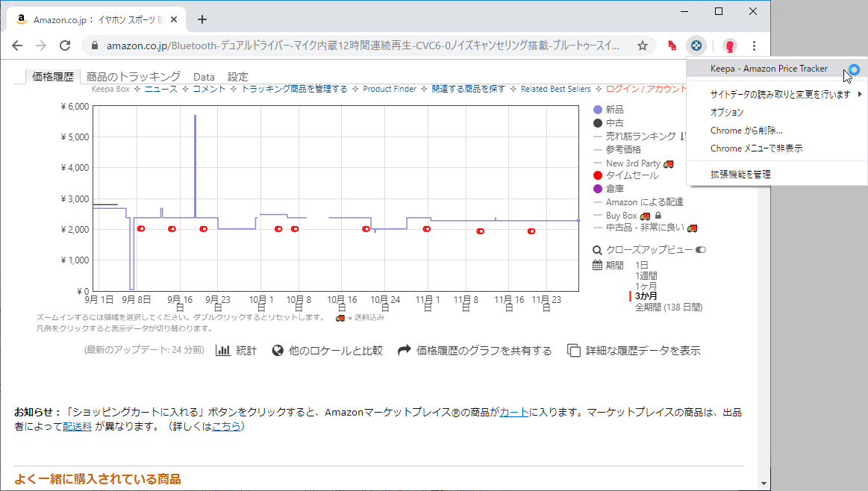Click the copy icon for detailed history data
This screenshot has height=491, width=868.
pos(574,351)
